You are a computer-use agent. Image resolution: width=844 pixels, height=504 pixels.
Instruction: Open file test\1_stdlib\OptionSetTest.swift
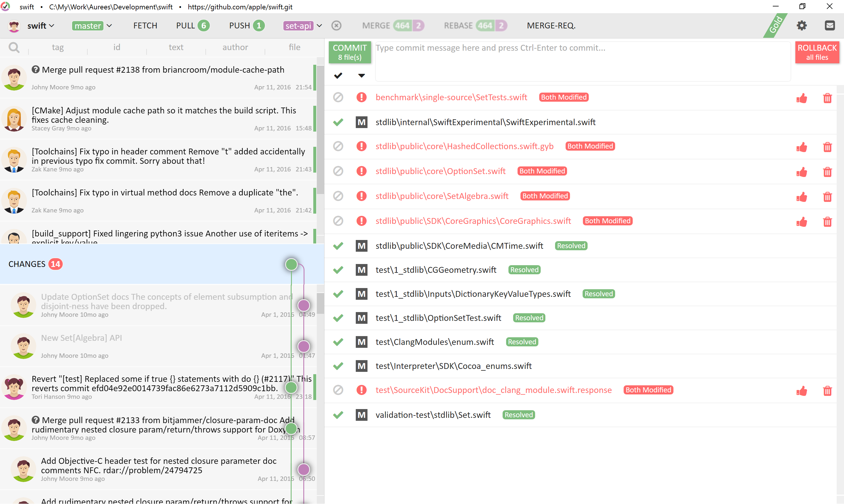click(438, 318)
